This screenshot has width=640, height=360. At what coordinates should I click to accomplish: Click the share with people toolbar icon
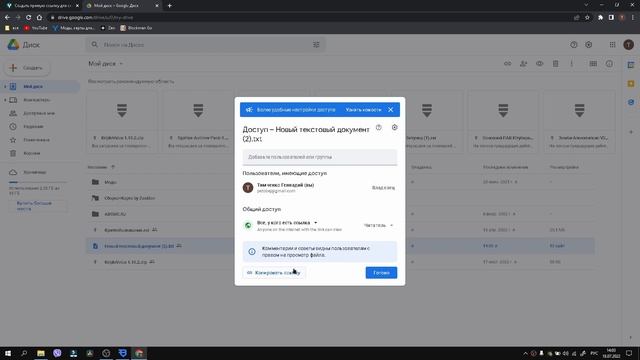[x=523, y=64]
